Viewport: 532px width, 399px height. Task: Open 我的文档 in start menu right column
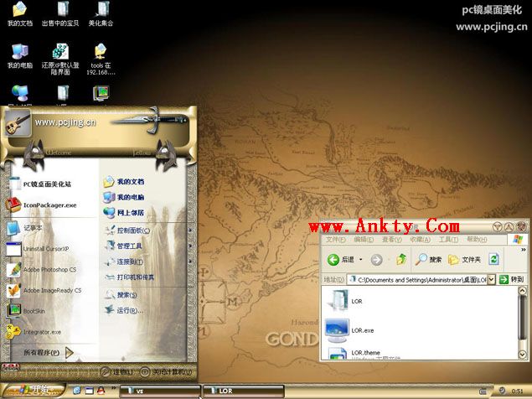(x=124, y=182)
